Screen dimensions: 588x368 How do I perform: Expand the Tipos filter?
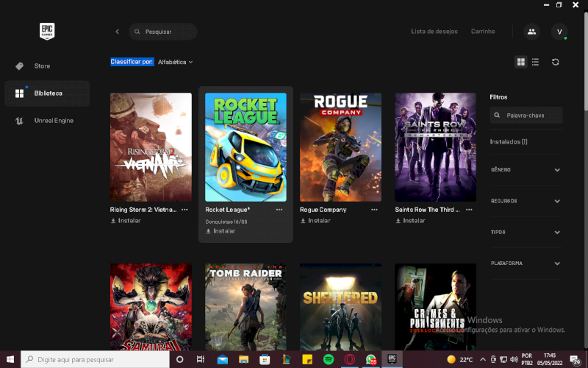526,232
